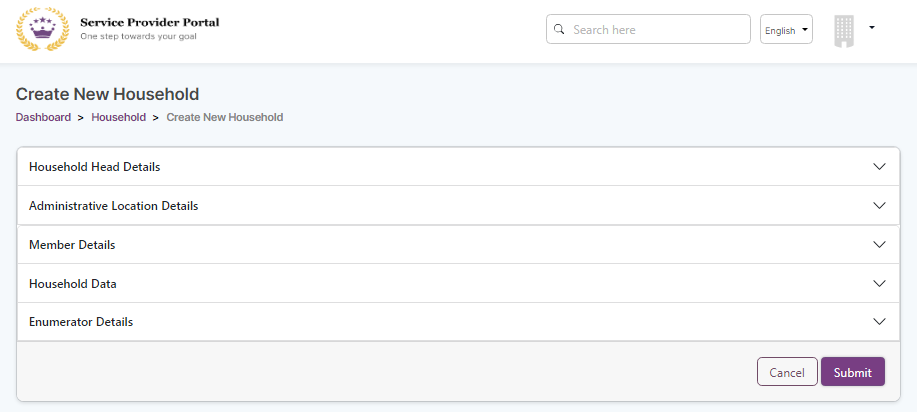Toggle the Member Details chevron arrow
This screenshot has height=412, width=917.
879,245
